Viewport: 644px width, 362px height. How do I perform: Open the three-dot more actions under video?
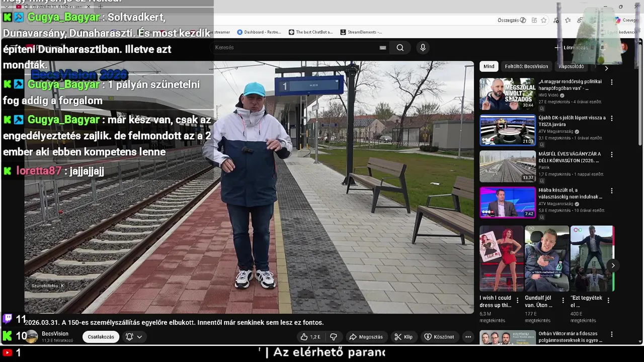pyautogui.click(x=468, y=337)
